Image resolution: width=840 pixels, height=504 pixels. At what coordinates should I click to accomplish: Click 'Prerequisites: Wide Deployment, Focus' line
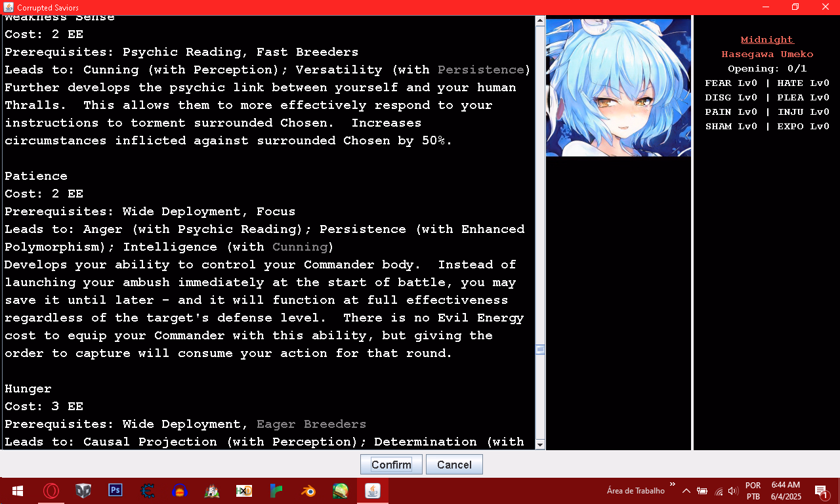[x=150, y=211]
